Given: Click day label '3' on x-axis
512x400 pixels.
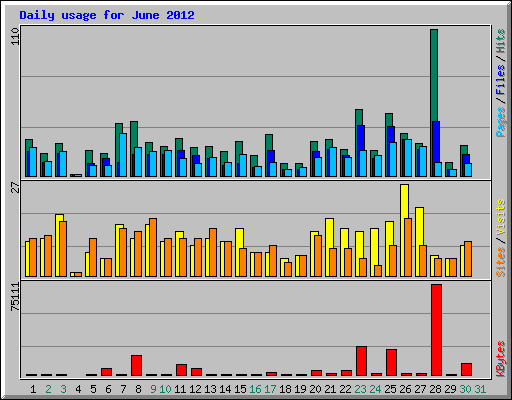Looking at the screenshot, I should pyautogui.click(x=63, y=389).
